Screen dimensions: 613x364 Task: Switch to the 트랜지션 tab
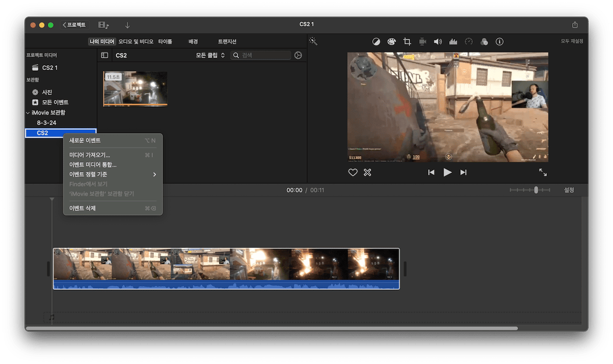227,41
